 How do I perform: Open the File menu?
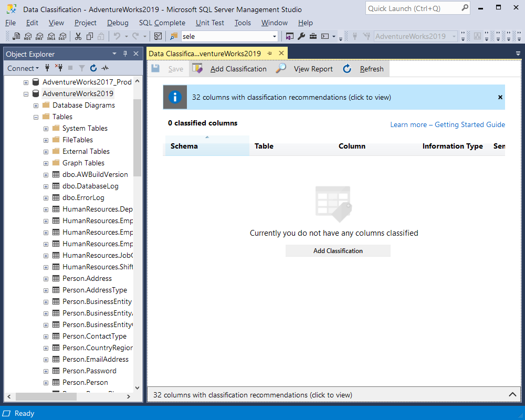coord(10,23)
